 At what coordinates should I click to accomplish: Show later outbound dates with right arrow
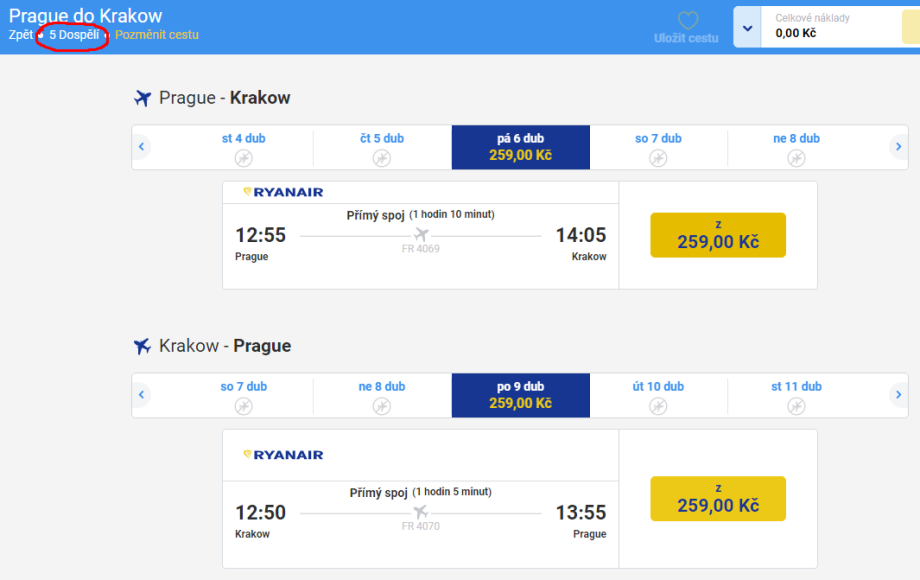coord(898,147)
